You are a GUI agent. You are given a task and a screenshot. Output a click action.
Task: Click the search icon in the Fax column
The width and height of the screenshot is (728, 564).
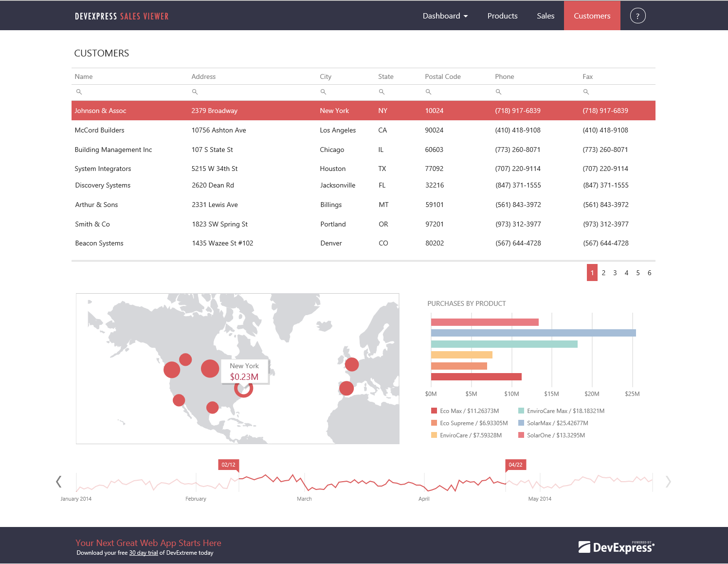[x=586, y=92]
